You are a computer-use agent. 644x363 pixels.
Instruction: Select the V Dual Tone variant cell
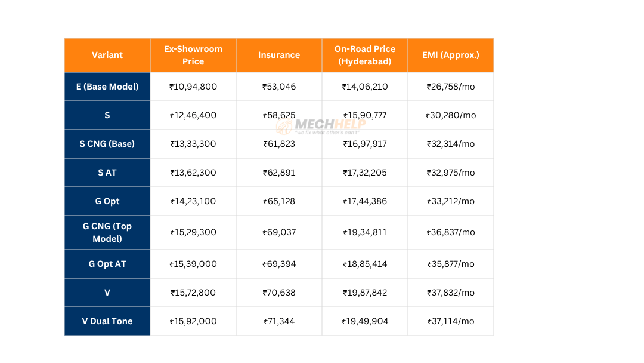(107, 321)
